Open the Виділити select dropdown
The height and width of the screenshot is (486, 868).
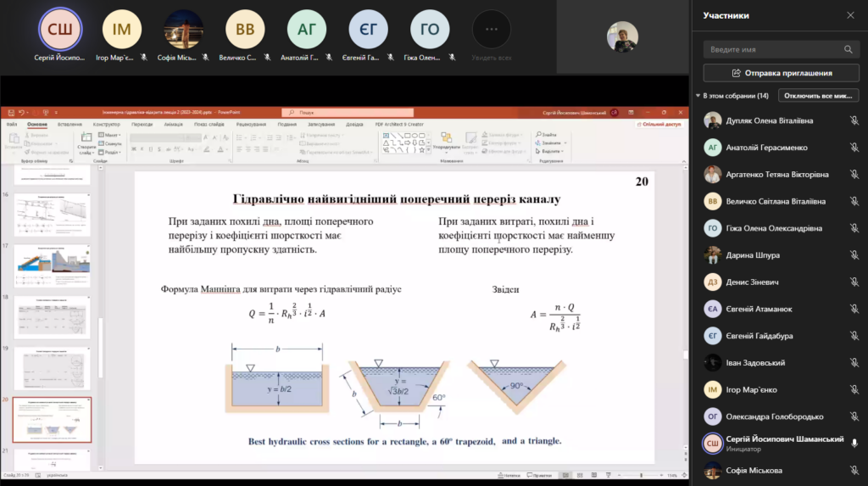click(549, 151)
